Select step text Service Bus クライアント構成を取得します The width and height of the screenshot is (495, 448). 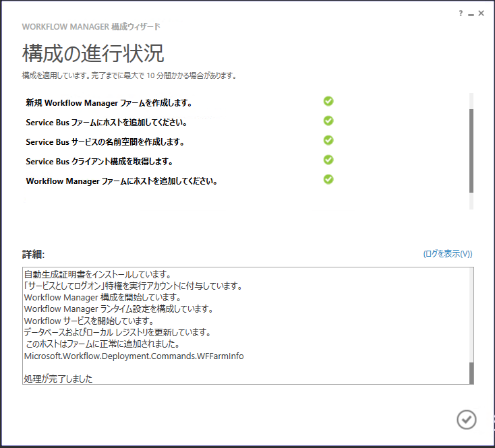point(99,162)
